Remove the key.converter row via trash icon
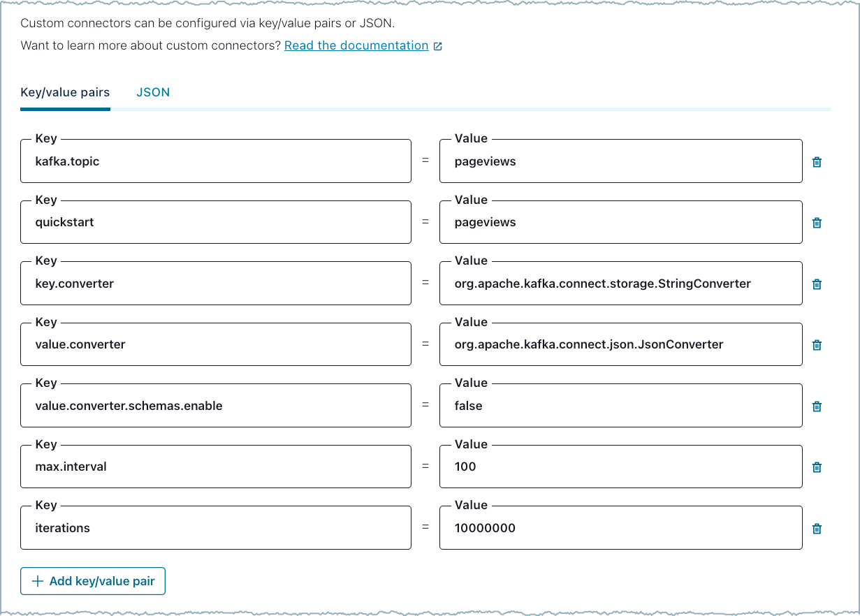This screenshot has height=616, width=860. pyautogui.click(x=817, y=284)
